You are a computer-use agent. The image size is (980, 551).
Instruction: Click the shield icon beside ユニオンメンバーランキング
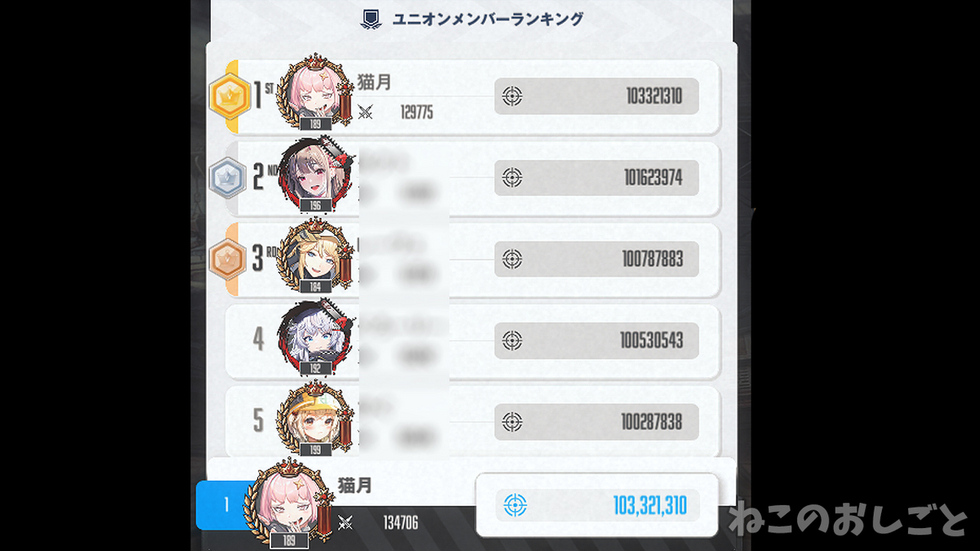click(x=370, y=19)
